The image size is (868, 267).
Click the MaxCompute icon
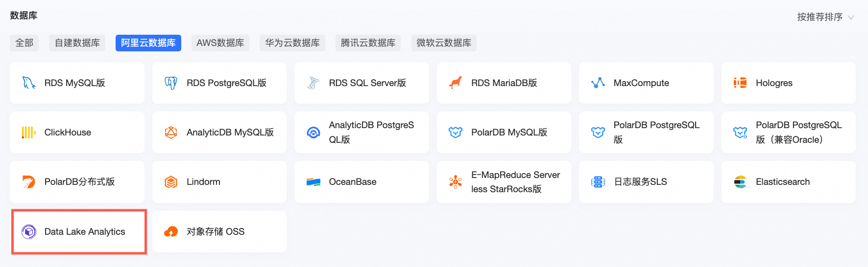598,83
